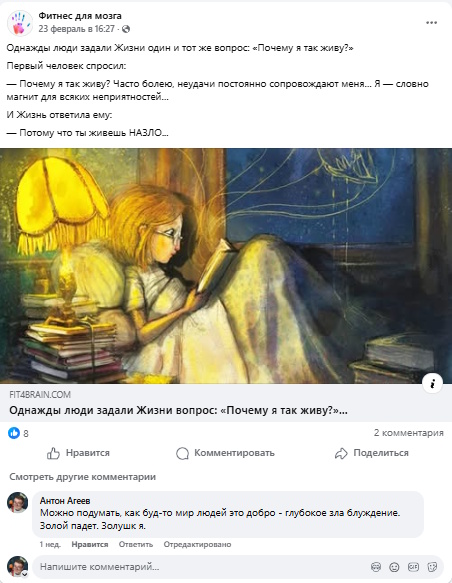The width and height of the screenshot is (452, 583).
Task: Open the 2 комментария counter
Action: [409, 433]
